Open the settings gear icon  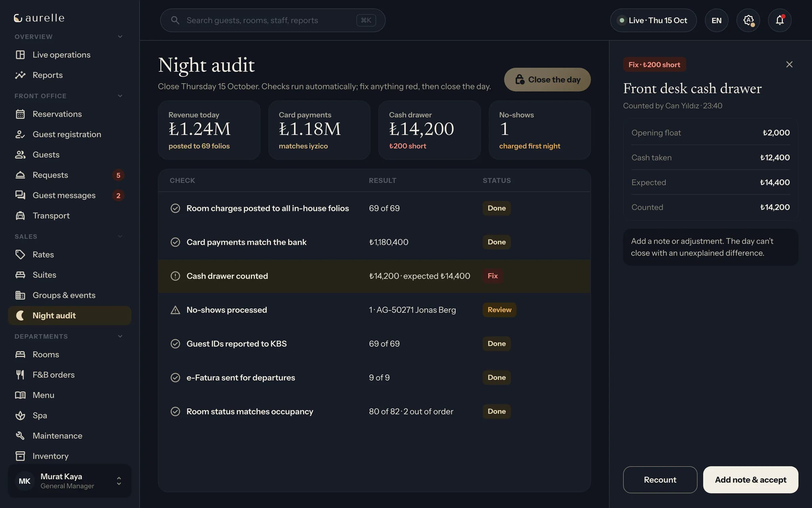[748, 20]
